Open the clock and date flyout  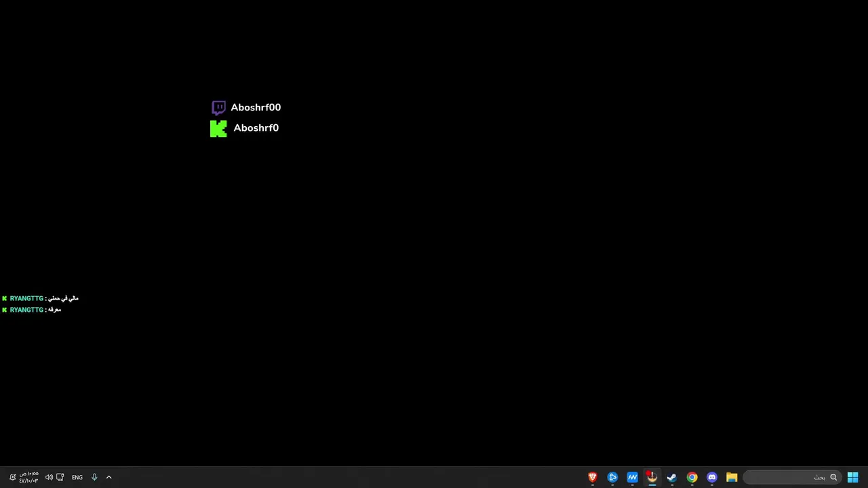(x=28, y=477)
